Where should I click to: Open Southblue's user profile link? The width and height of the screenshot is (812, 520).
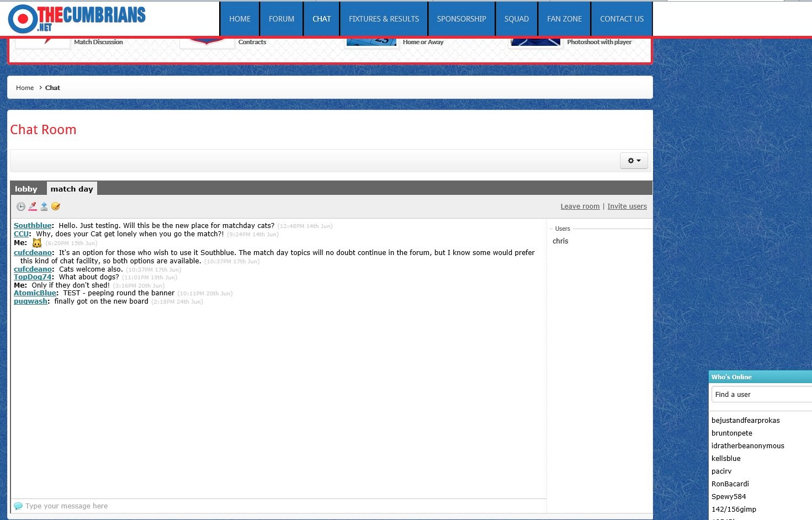coord(33,226)
